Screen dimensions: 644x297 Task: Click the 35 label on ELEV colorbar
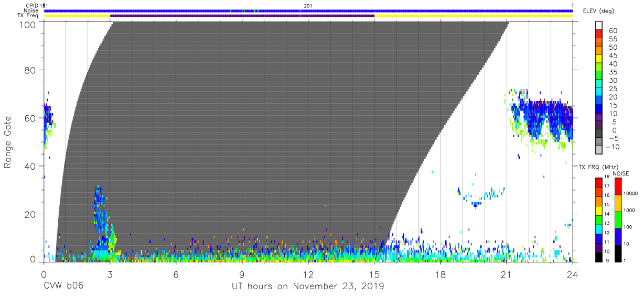612,72
